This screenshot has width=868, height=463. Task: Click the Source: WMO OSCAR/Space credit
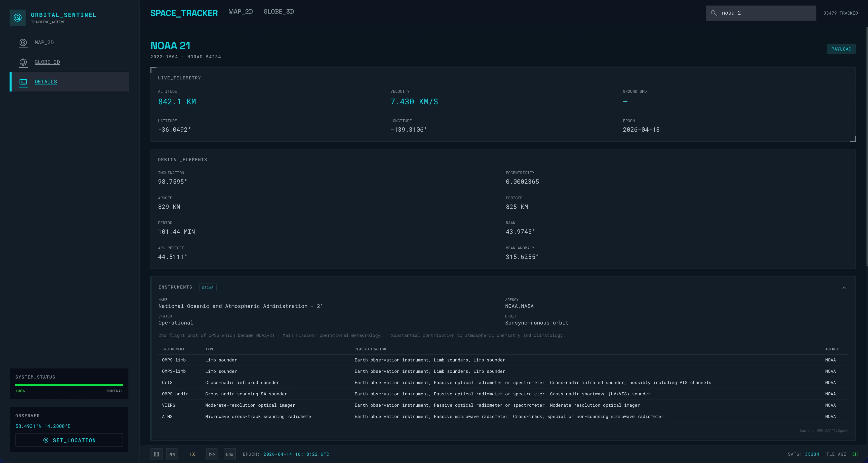824,431
